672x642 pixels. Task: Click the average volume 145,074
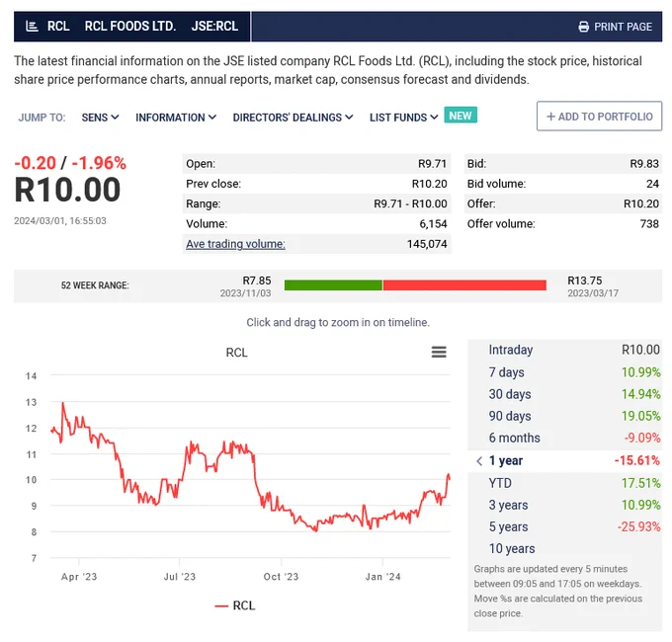(427, 244)
